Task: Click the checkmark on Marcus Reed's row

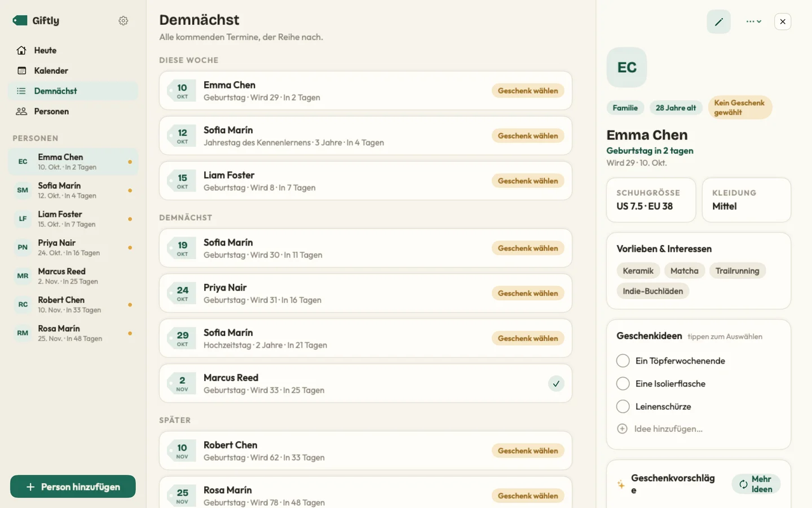Action: 556,383
